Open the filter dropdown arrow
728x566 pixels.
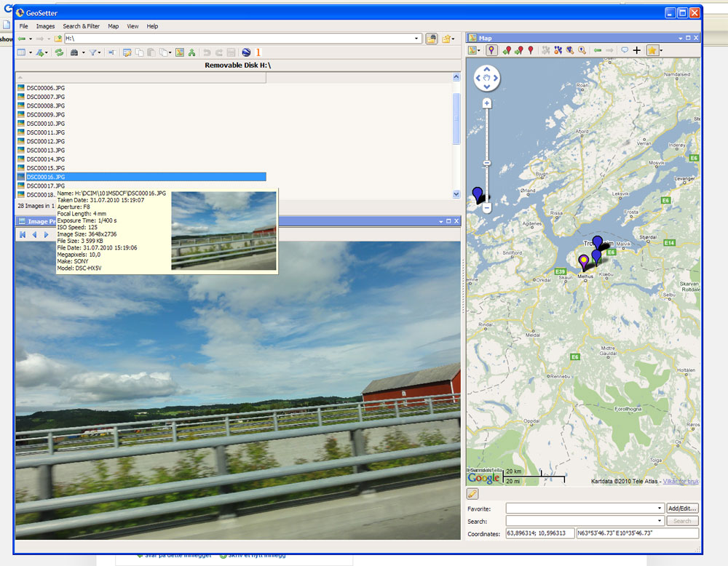click(x=99, y=53)
